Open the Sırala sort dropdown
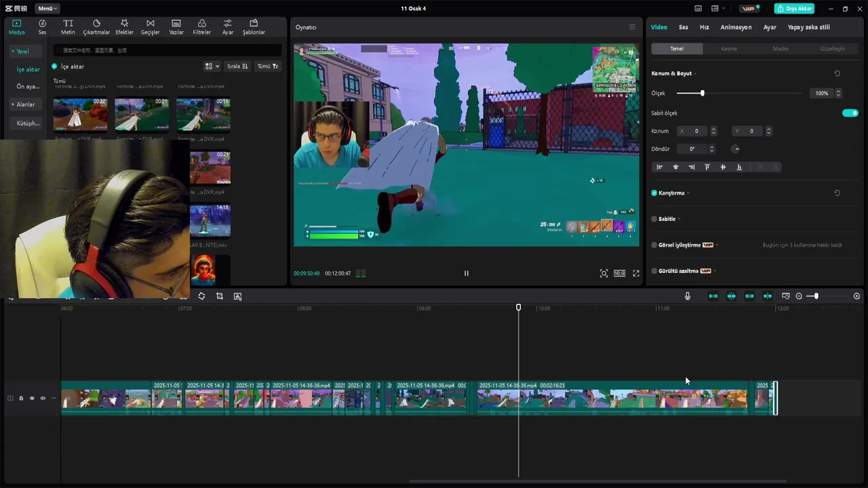 click(x=237, y=66)
